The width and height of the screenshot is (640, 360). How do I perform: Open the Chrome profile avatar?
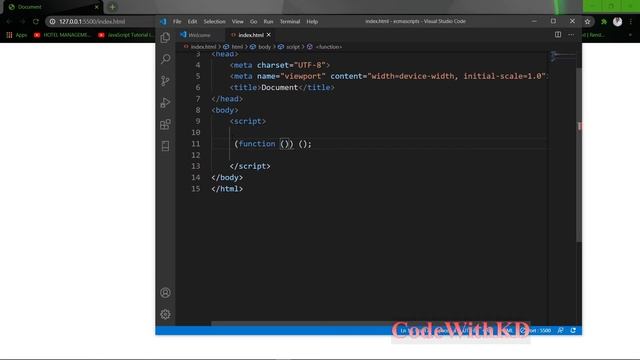click(617, 21)
